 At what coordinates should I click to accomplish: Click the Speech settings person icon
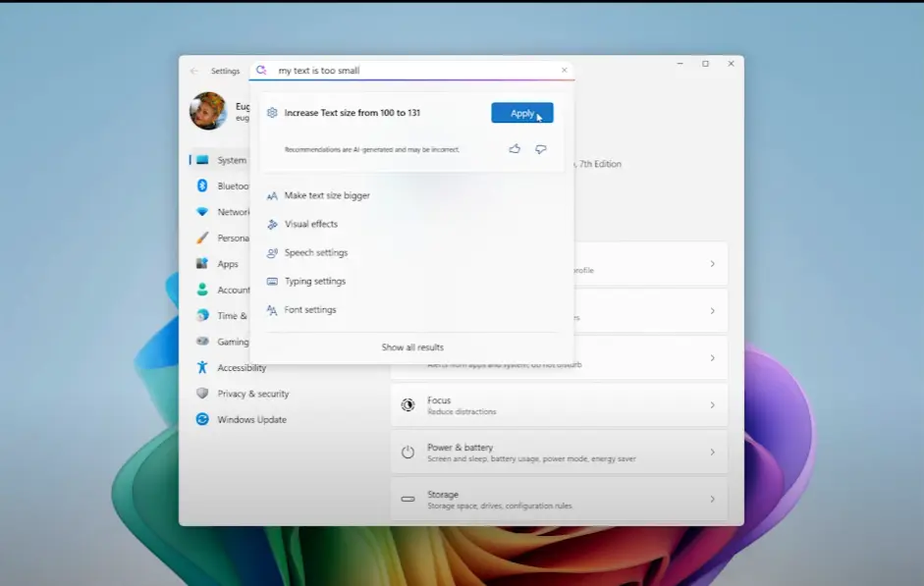coord(272,252)
